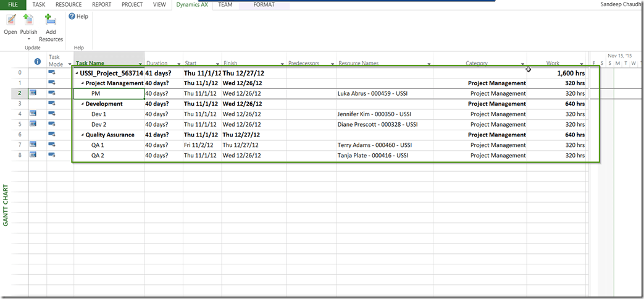Select the PM task name cell

click(109, 94)
